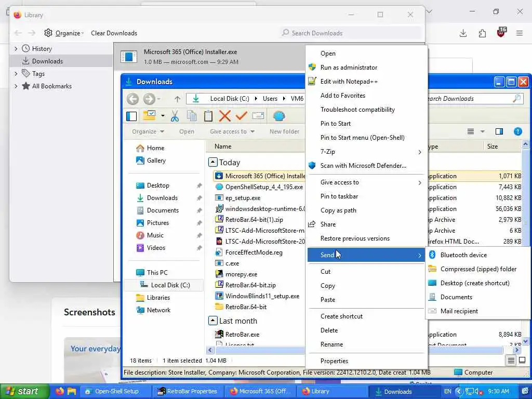Select Desktop (create shortcut)
Viewport: 532px width, 399px height.
point(478,283)
